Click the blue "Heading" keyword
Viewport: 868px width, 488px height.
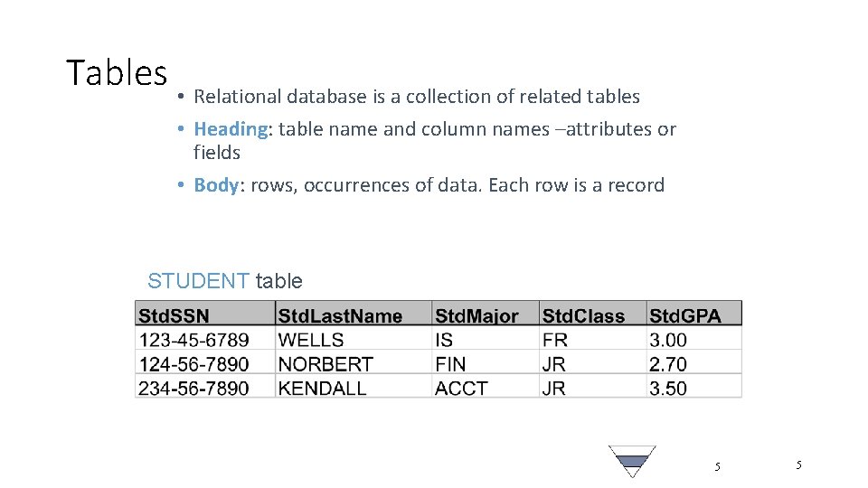[231, 129]
